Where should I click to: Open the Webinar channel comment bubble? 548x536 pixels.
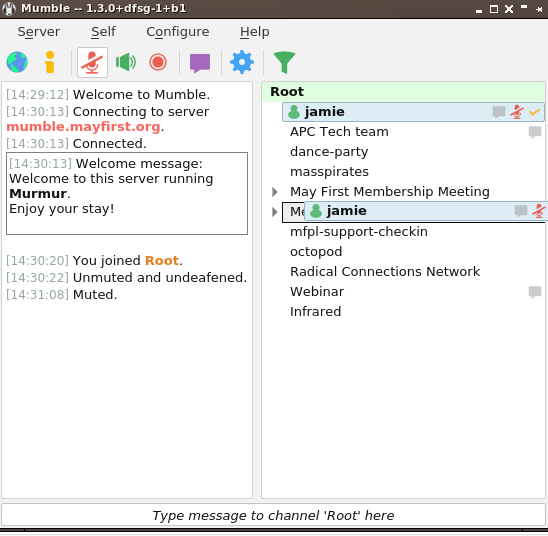coord(535,292)
